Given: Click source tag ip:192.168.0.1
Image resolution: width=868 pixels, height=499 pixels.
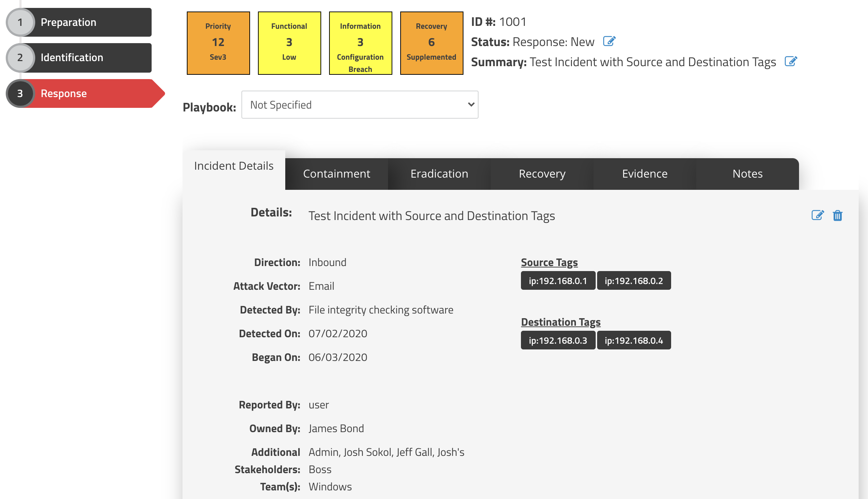Looking at the screenshot, I should [x=558, y=281].
